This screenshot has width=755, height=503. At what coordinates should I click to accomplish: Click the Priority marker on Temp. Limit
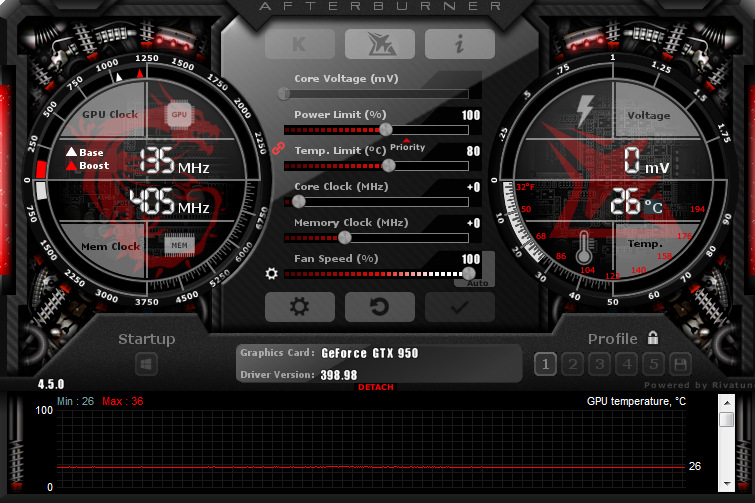tap(407, 147)
